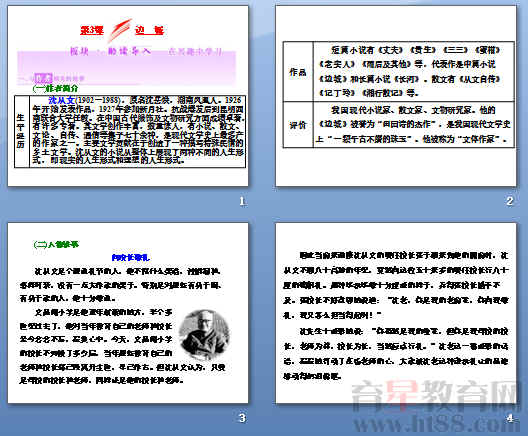Click the circular portrait photo on slide 3

click(204, 335)
